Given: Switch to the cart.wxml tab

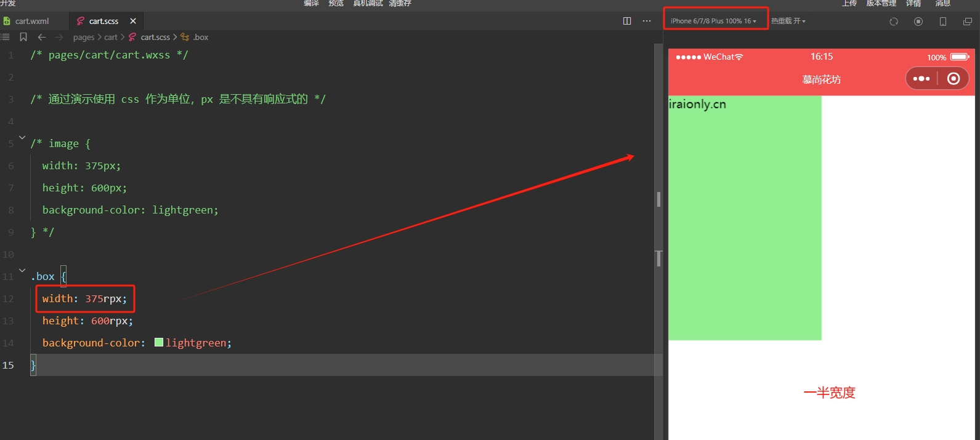Looking at the screenshot, I should pos(32,21).
